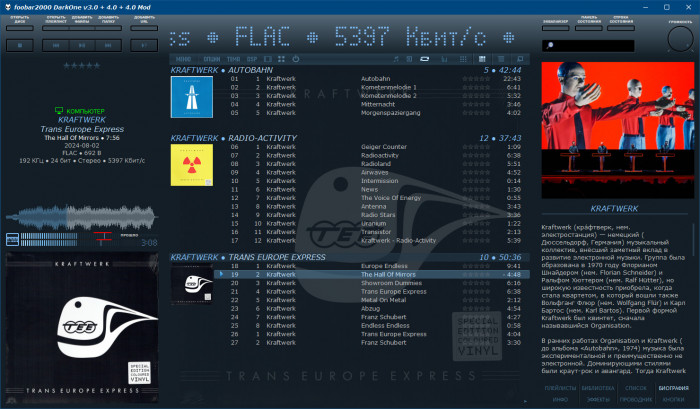Click the ДОБАВИТЬ URL button
700x409 pixels.
point(144,28)
